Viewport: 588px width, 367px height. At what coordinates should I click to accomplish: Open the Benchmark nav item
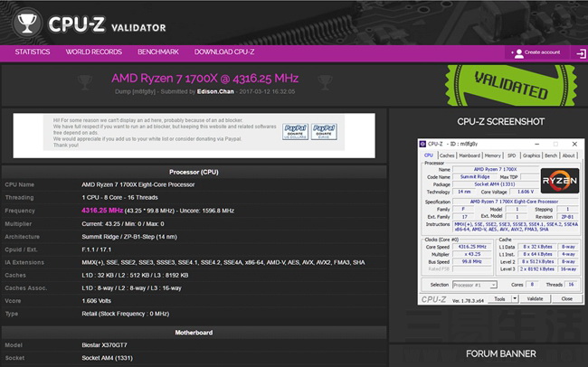pyautogui.click(x=157, y=52)
